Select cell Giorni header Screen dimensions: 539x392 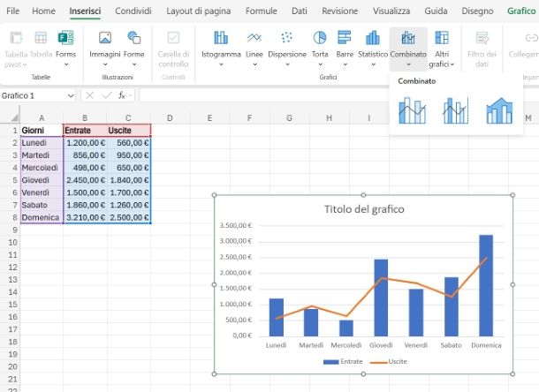click(42, 131)
